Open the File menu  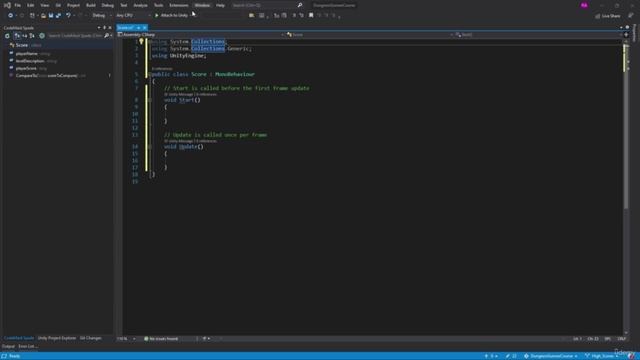pos(18,5)
